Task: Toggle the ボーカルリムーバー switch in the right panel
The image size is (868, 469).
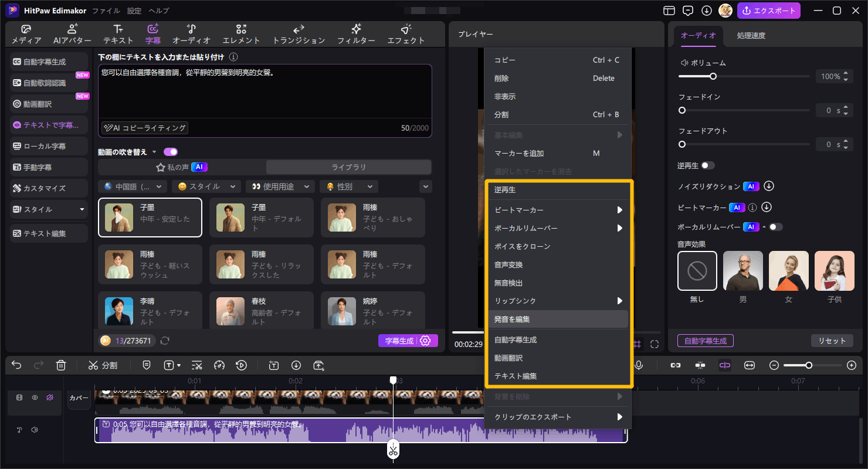Action: [x=775, y=227]
